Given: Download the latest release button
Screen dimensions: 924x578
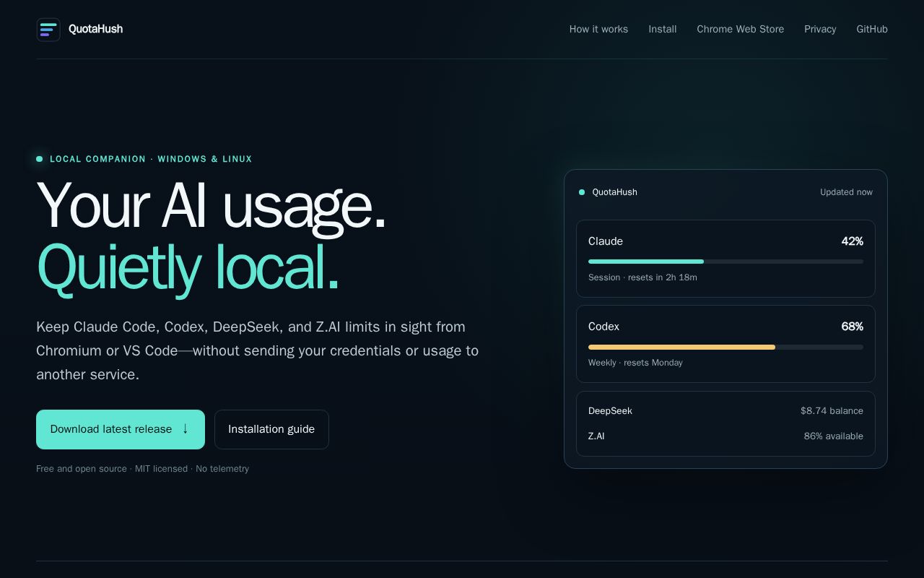Looking at the screenshot, I should tap(121, 429).
